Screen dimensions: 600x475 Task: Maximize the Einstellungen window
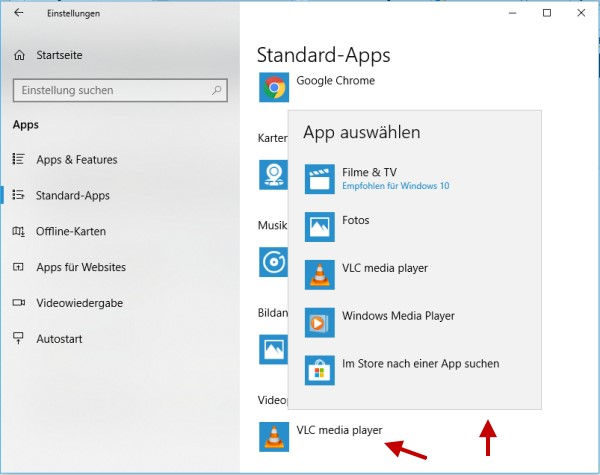[547, 13]
